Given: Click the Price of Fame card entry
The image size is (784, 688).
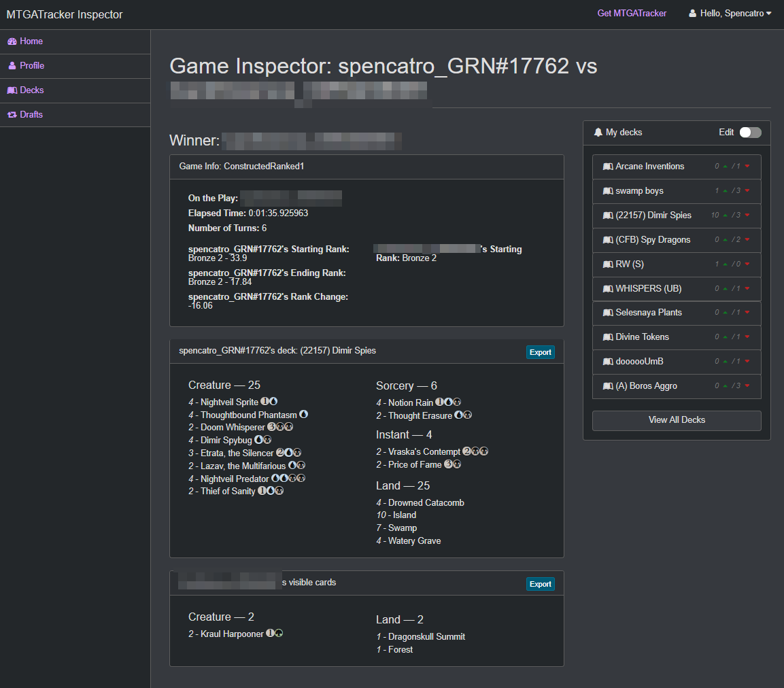Looking at the screenshot, I should pyautogui.click(x=418, y=464).
